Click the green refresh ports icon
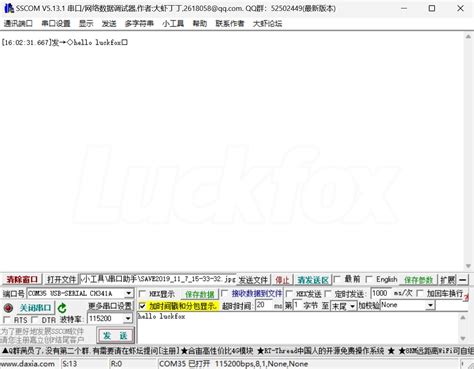474x369 pixels. (x=62, y=308)
